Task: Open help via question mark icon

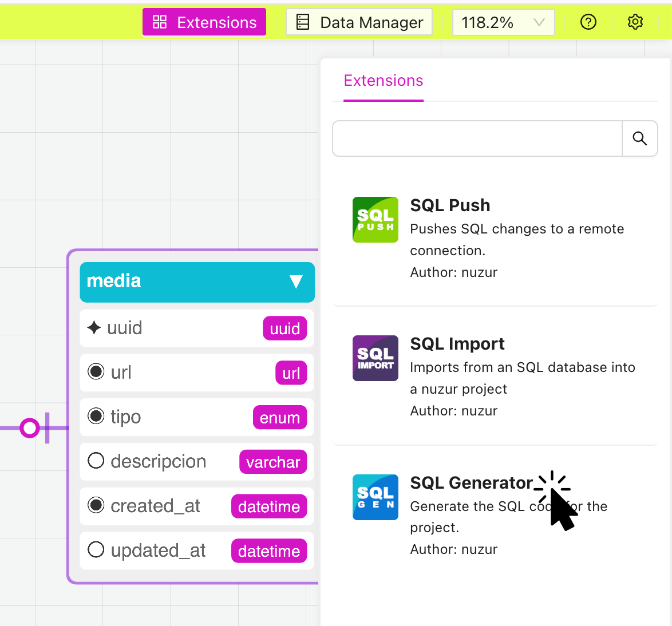Action: pyautogui.click(x=588, y=22)
